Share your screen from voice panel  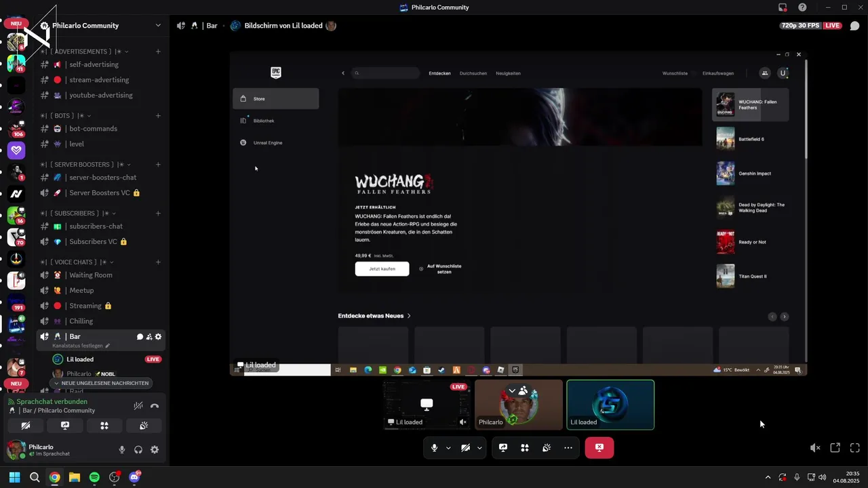[65, 426]
